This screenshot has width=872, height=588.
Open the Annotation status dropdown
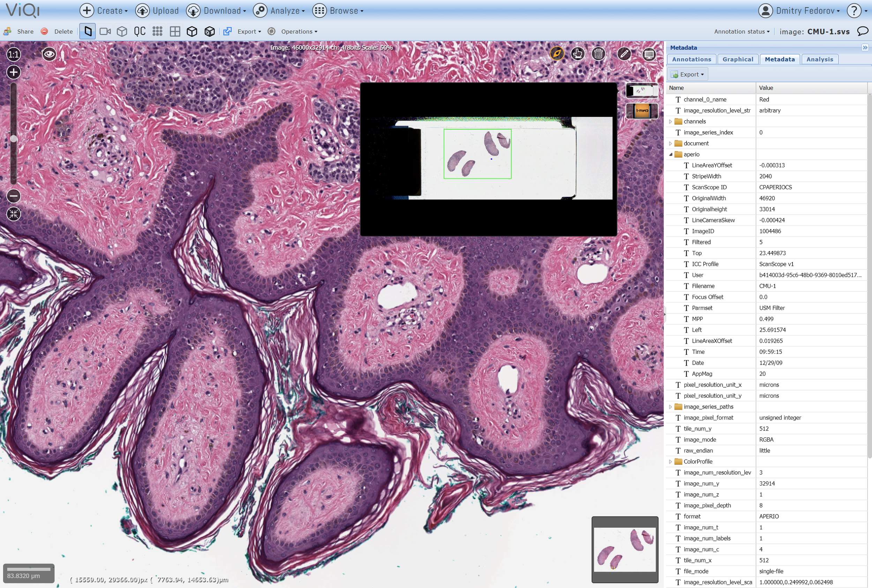tap(742, 31)
